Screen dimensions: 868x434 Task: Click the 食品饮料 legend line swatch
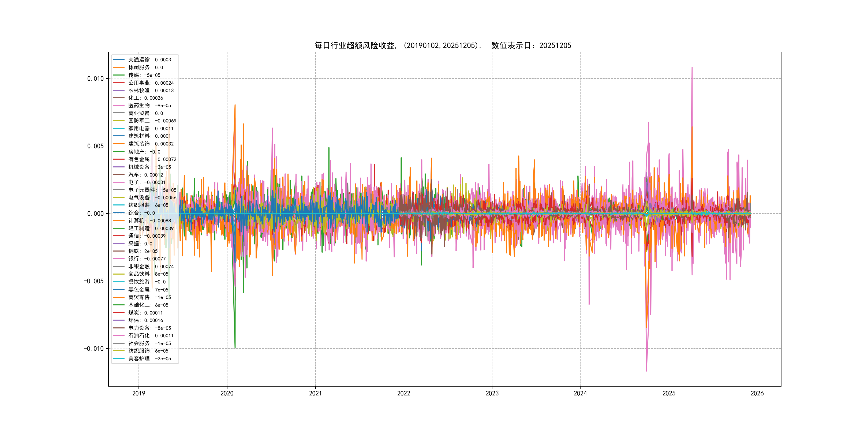tap(119, 274)
